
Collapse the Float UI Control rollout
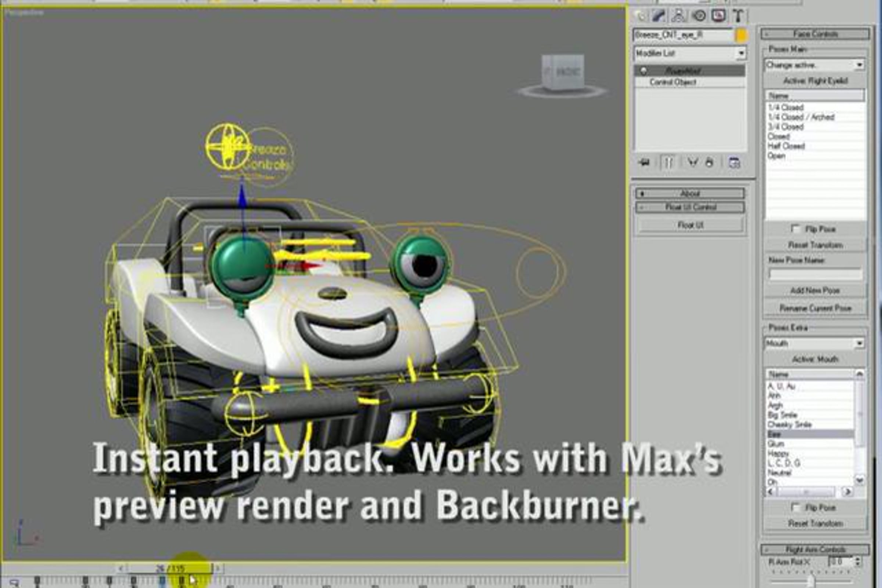point(689,208)
